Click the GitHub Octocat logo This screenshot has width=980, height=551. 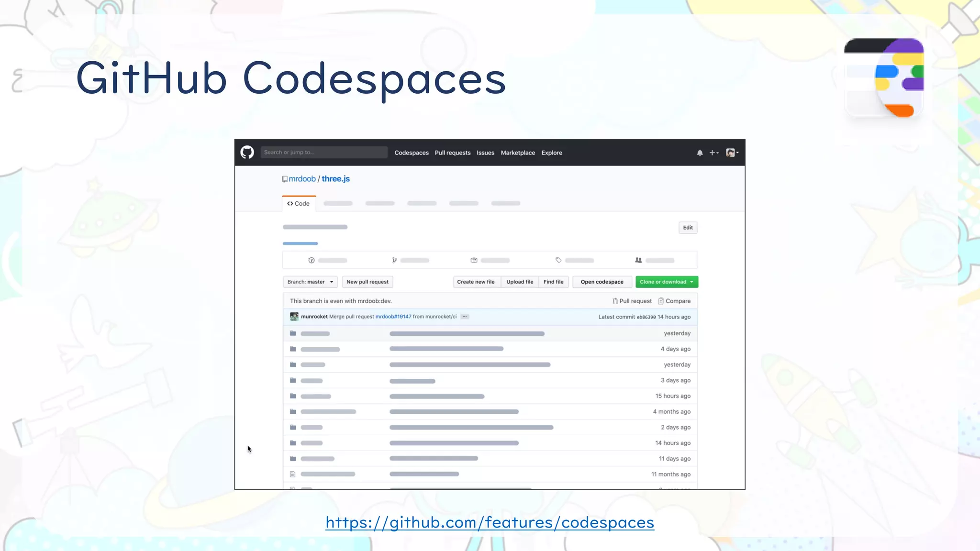tap(247, 153)
